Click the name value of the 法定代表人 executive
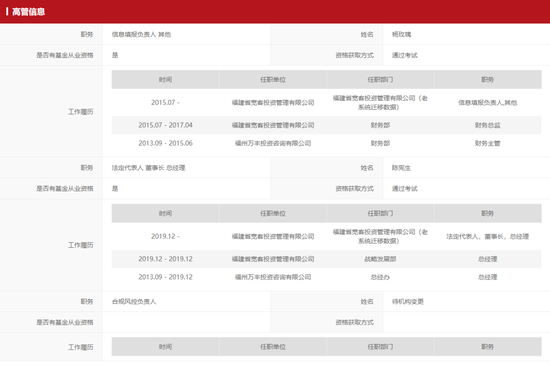 [x=401, y=168]
